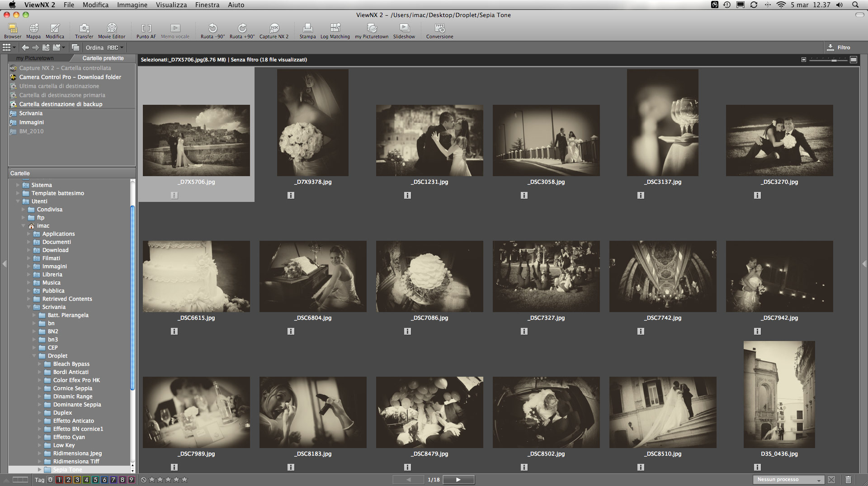Click the trash icon in status bar
The image size is (868, 486).
(848, 480)
